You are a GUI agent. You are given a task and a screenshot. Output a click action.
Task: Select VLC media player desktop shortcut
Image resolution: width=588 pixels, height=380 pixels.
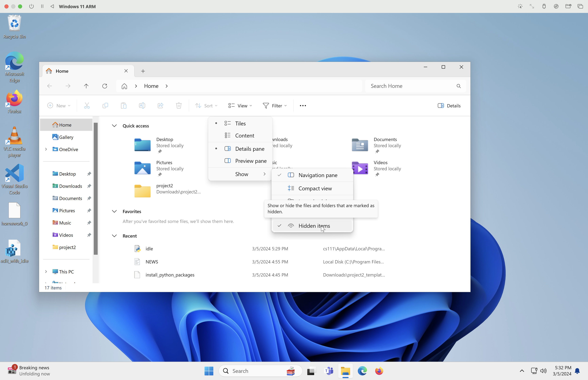pyautogui.click(x=14, y=142)
